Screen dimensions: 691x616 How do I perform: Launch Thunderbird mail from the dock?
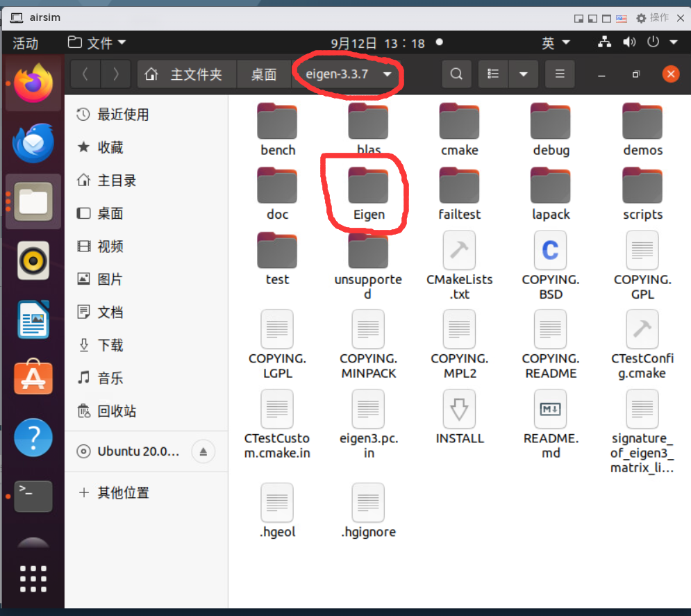tap(33, 142)
